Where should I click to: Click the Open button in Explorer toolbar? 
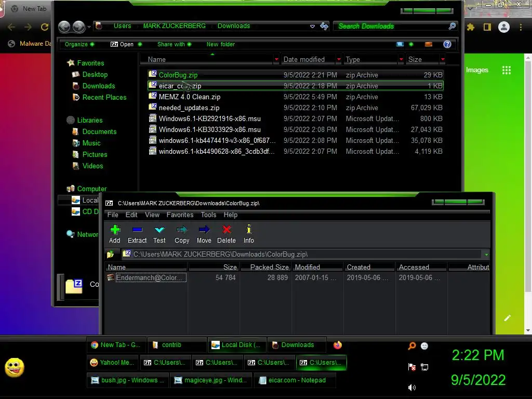[122, 44]
